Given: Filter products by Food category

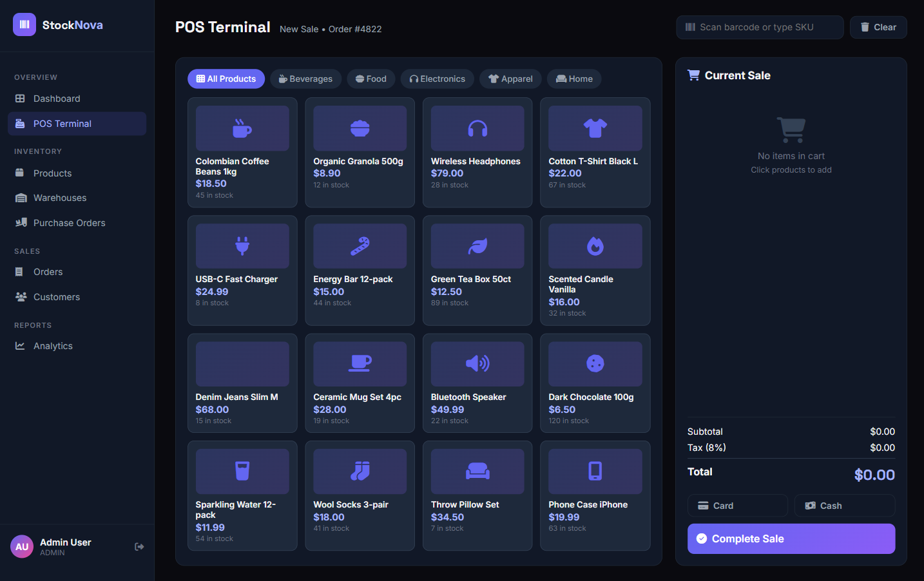Looking at the screenshot, I should (x=371, y=79).
